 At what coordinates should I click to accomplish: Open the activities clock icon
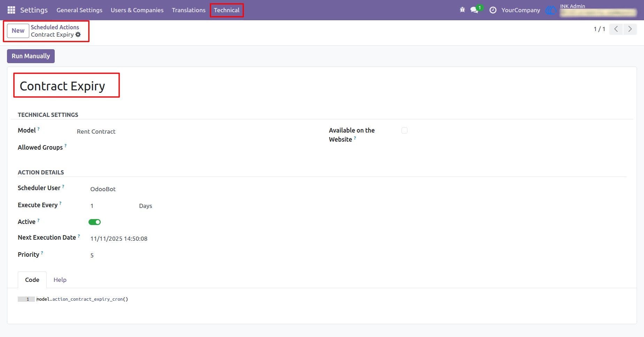click(493, 10)
